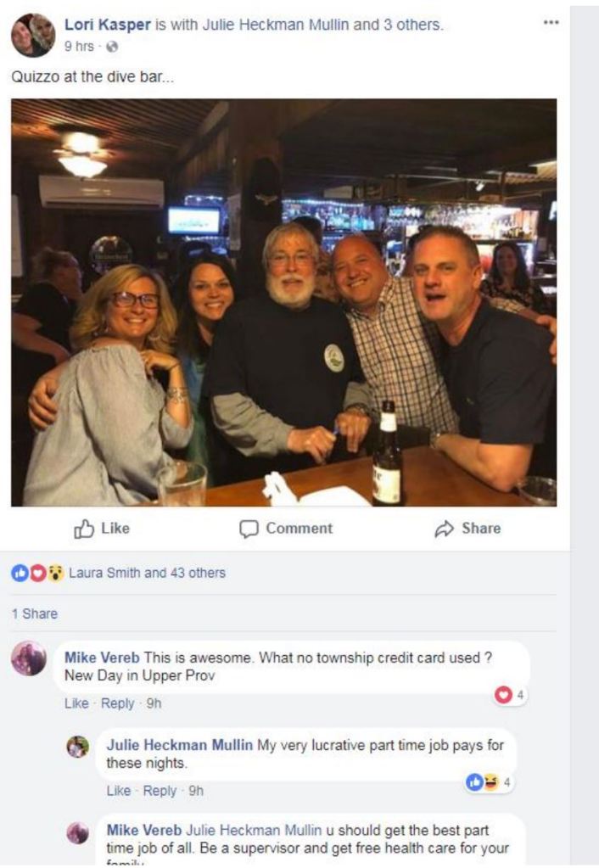Image resolution: width=599 pixels, height=868 pixels.
Task: Click the Comment button under the photo
Action: 286,529
